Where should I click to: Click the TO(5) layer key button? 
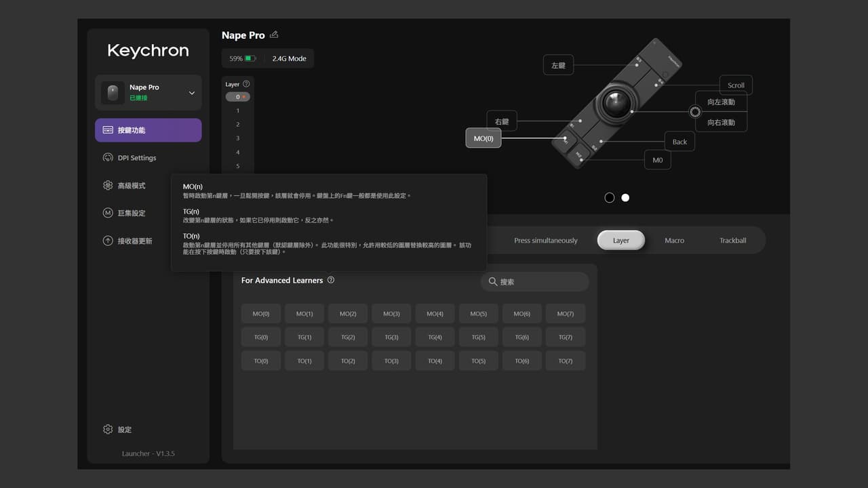(478, 361)
